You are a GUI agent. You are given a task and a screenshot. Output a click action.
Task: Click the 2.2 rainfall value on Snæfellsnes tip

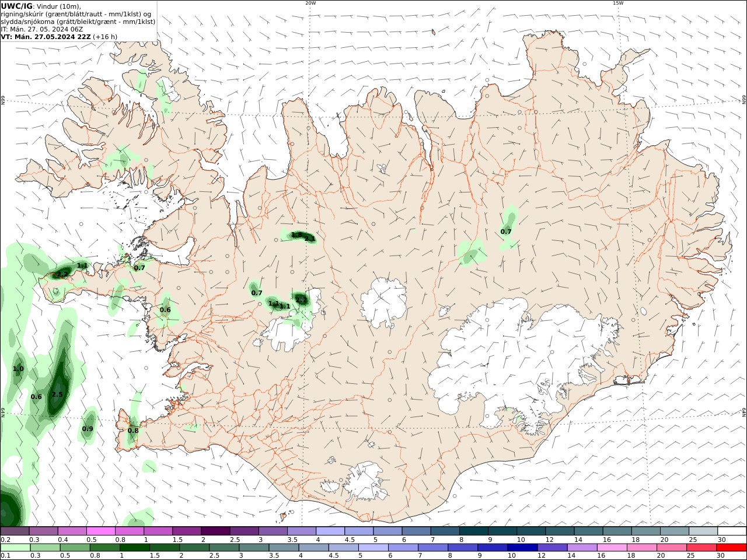pyautogui.click(x=63, y=274)
